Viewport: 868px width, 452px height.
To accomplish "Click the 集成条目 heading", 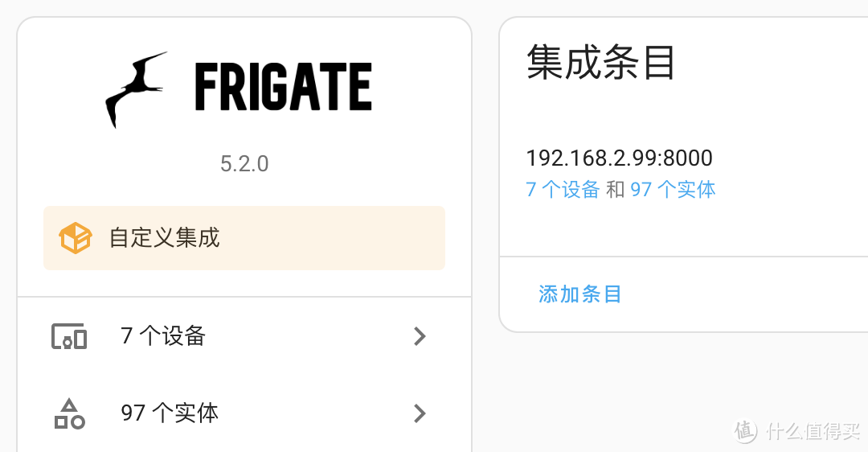I will coord(600,63).
